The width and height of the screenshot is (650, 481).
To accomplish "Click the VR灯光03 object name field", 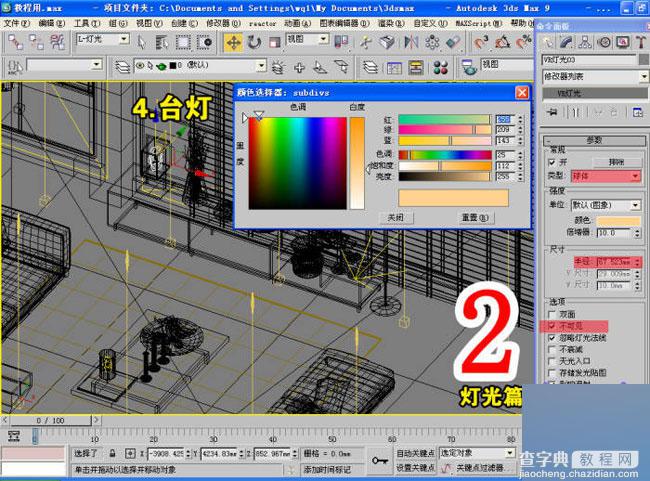I will tap(589, 60).
